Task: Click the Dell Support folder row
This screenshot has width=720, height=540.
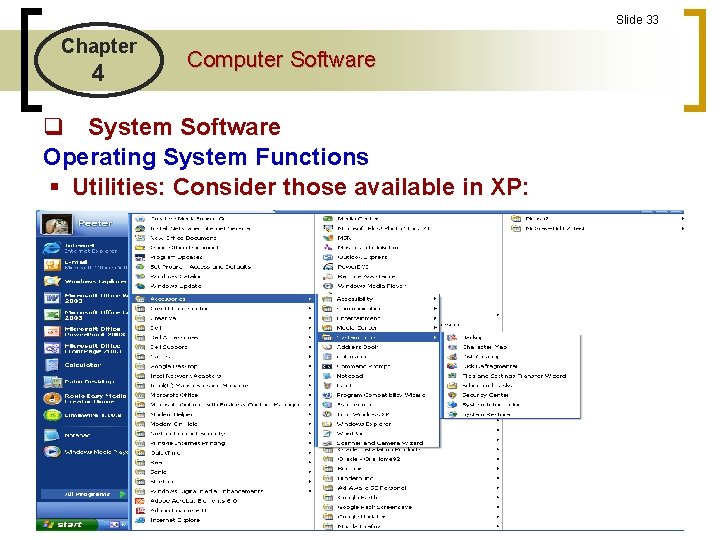Action: pos(223,347)
